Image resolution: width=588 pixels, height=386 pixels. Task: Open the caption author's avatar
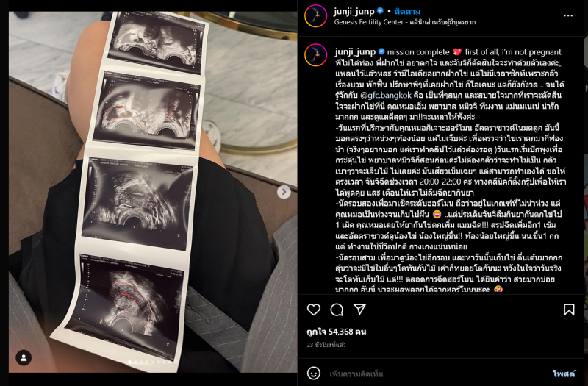pos(315,55)
